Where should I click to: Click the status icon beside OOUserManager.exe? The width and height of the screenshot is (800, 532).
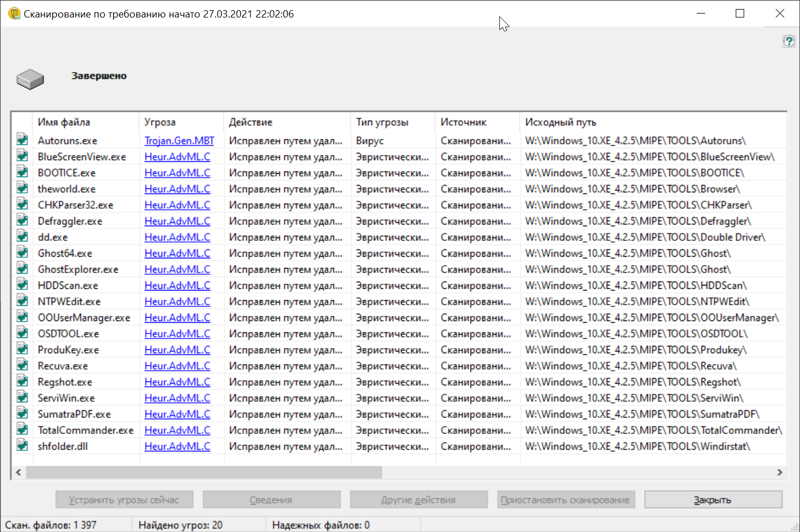[x=22, y=316]
